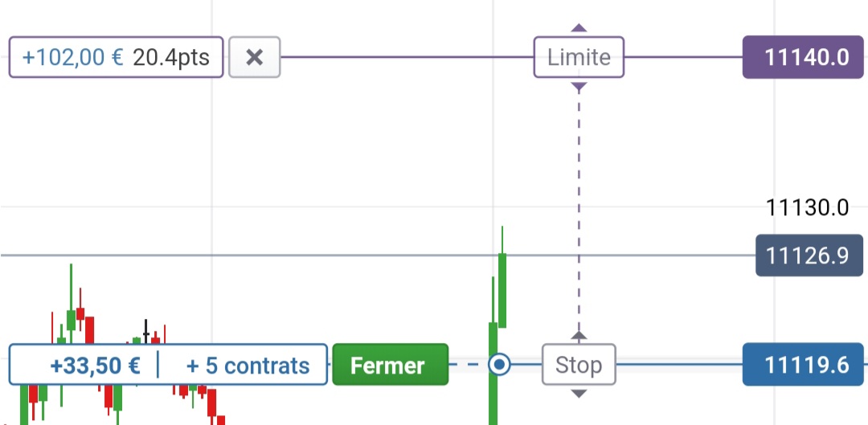This screenshot has width=868, height=425.
Task: Select the 11126.9 current price tag
Action: point(807,256)
